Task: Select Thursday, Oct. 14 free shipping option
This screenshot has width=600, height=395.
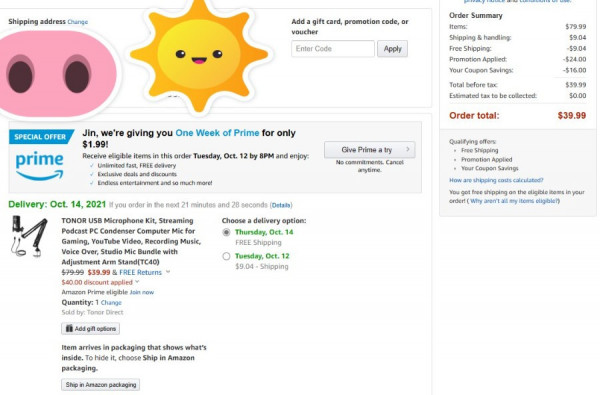Action: pos(226,232)
